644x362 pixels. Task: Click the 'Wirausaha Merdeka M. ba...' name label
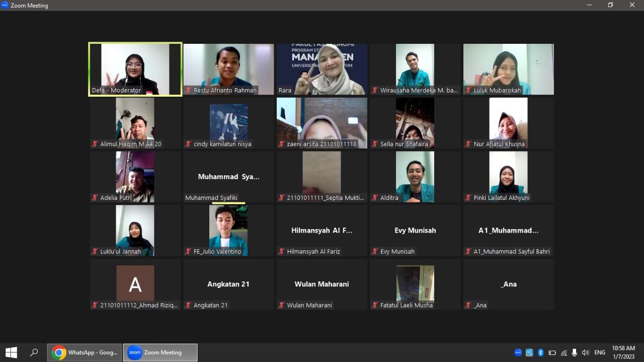click(x=419, y=91)
